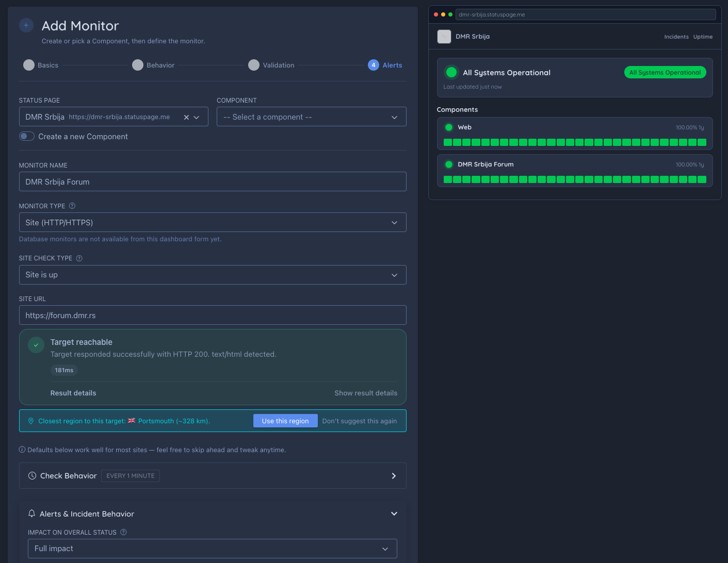This screenshot has width=728, height=563.
Task: Collapse Alerts & Incident Behavior section
Action: [394, 514]
